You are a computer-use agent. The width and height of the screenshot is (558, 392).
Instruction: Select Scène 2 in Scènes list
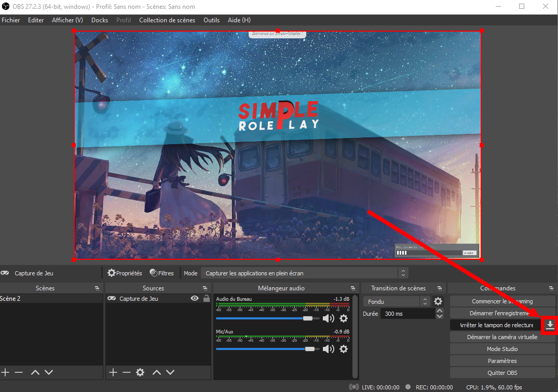(51, 299)
